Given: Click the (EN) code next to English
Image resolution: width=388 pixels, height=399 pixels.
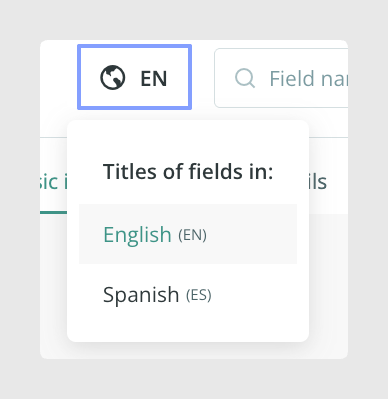Looking at the screenshot, I should [x=192, y=235].
